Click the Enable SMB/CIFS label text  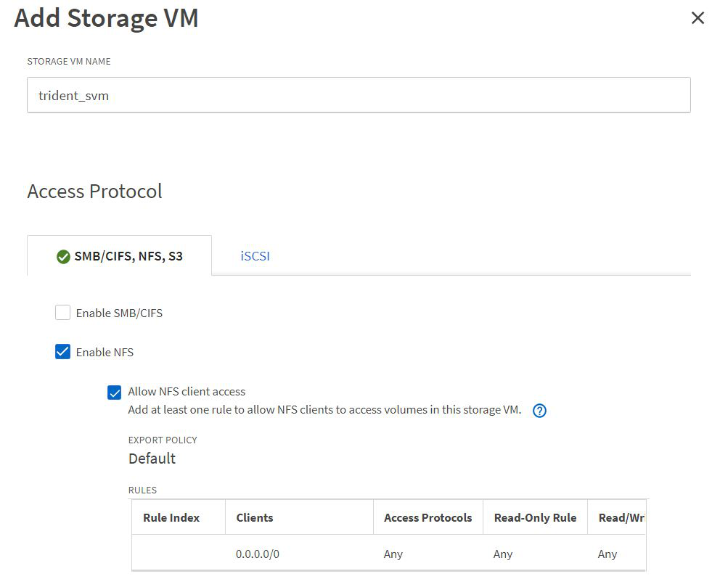(119, 313)
